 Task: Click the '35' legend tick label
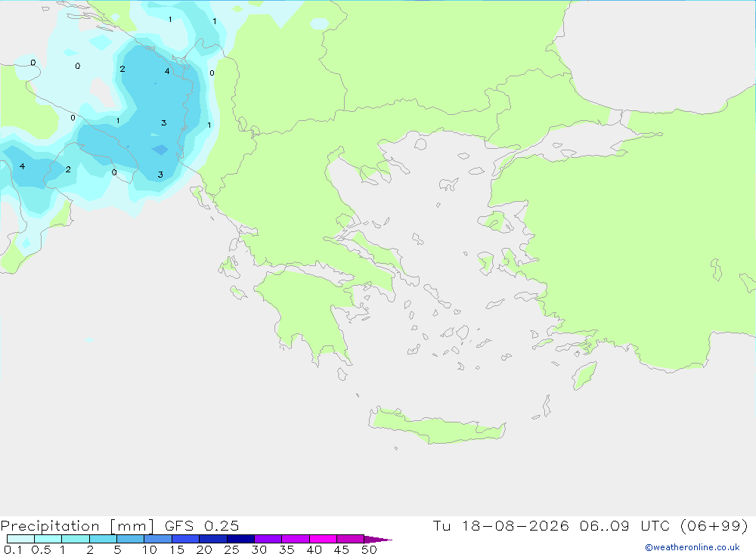click(x=287, y=549)
